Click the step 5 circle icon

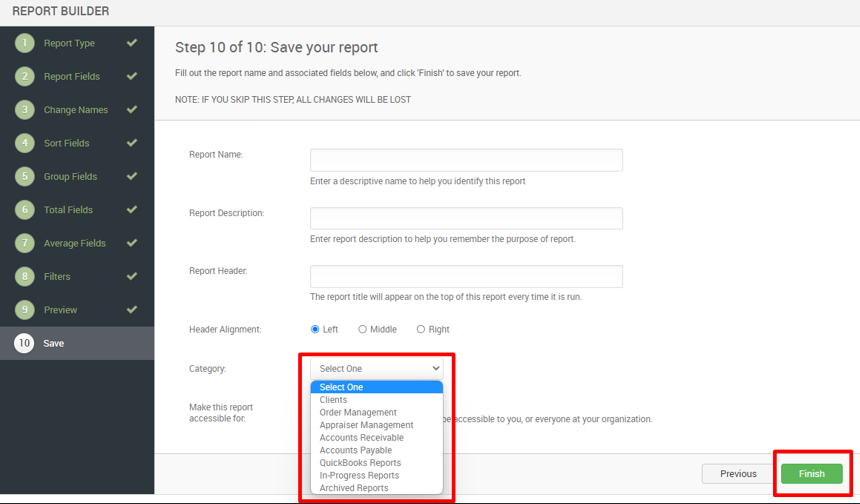pos(25,177)
